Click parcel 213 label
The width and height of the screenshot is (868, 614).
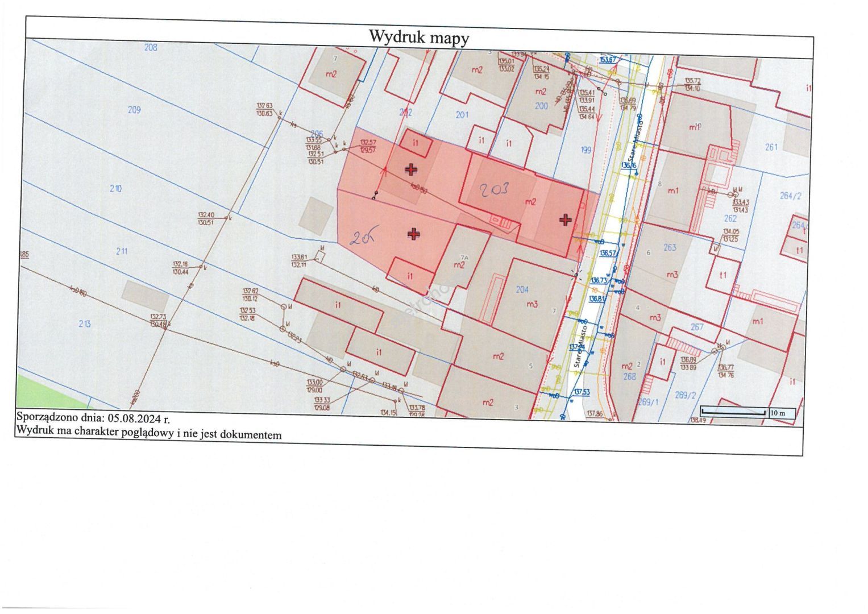tap(84, 324)
